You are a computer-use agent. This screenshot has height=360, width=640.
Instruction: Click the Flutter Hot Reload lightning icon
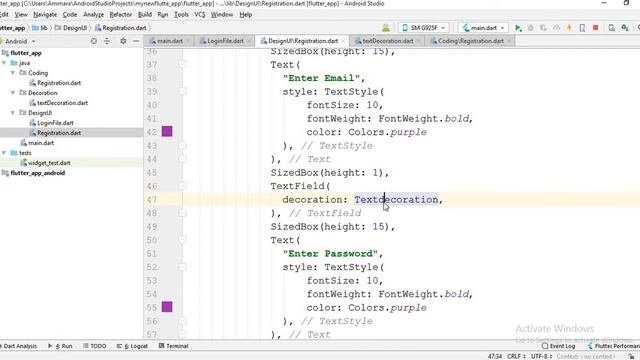pos(569,28)
